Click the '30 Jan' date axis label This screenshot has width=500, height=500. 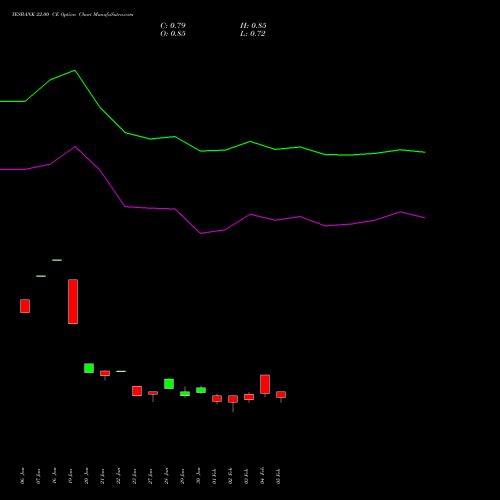[x=198, y=476]
